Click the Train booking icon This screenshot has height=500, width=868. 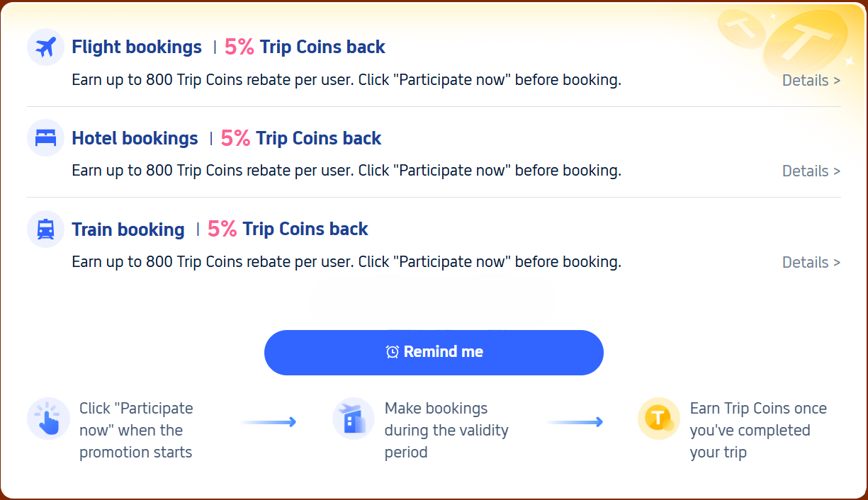[x=45, y=229]
